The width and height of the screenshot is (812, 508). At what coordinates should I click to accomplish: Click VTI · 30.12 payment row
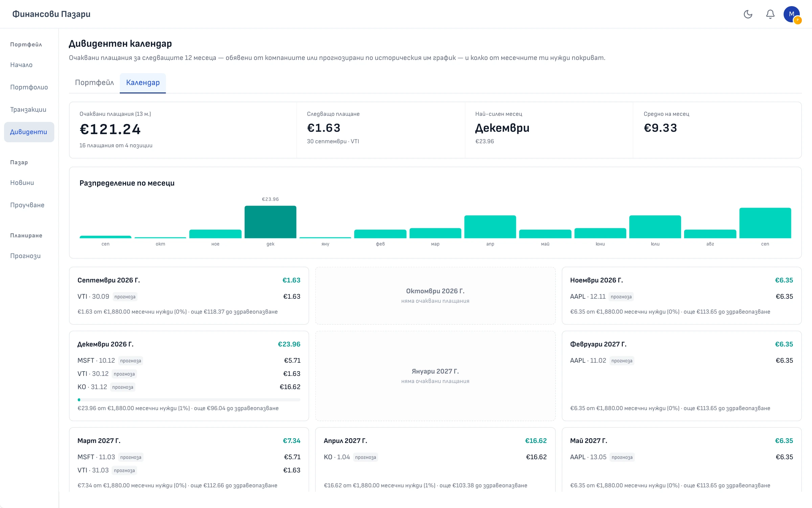[189, 374]
